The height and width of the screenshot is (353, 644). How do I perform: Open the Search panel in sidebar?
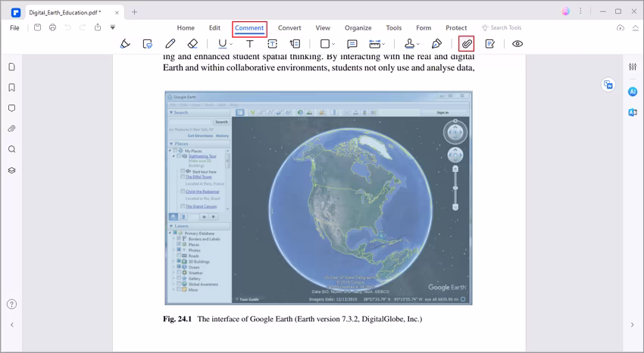[x=12, y=149]
